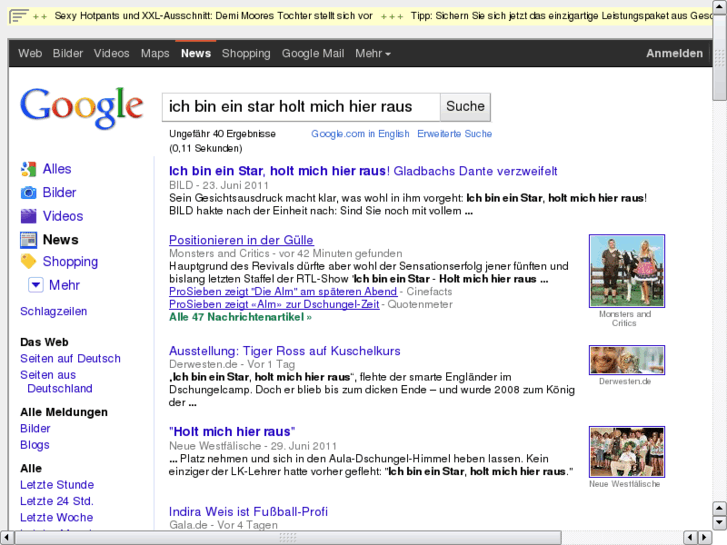This screenshot has width=727, height=545.
Task: Open the Erweiterte Suche link
Action: coord(454,134)
